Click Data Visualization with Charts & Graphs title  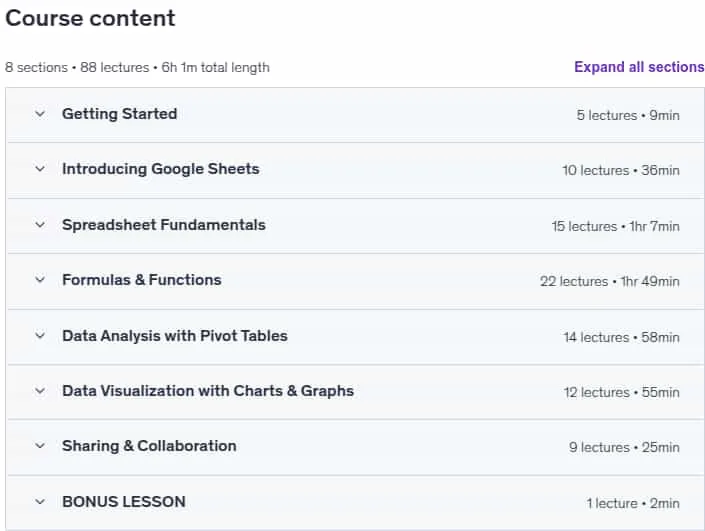click(208, 391)
